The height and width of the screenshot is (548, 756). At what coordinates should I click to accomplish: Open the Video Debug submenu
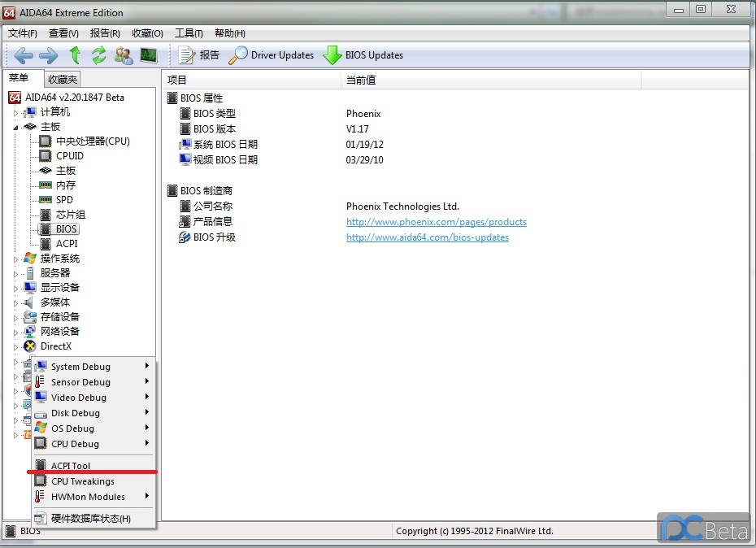coord(93,398)
